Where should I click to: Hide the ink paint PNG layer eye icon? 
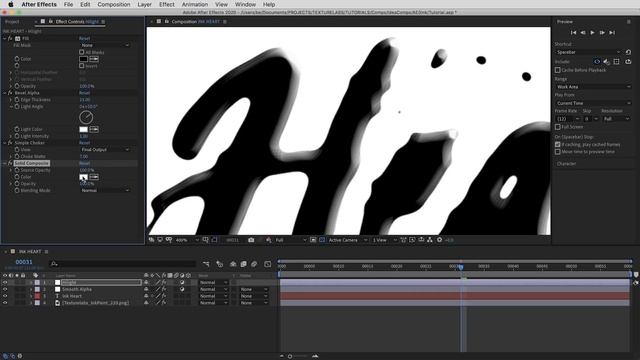pos(5,303)
